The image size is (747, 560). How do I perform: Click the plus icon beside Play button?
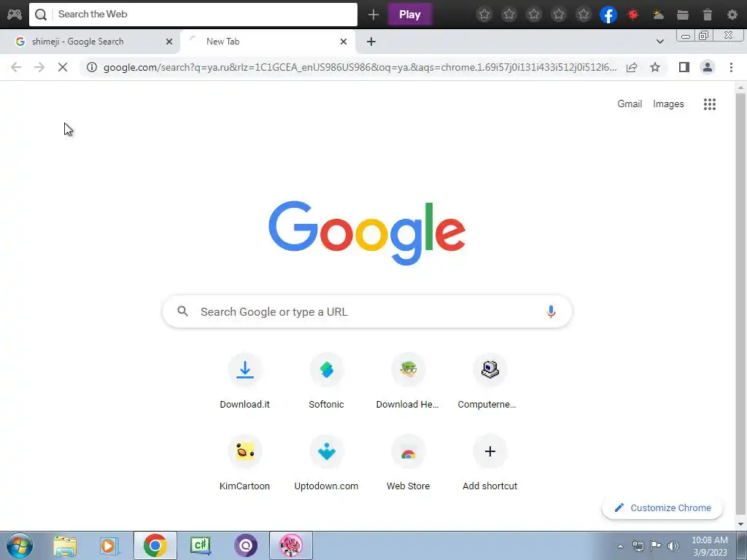[373, 15]
